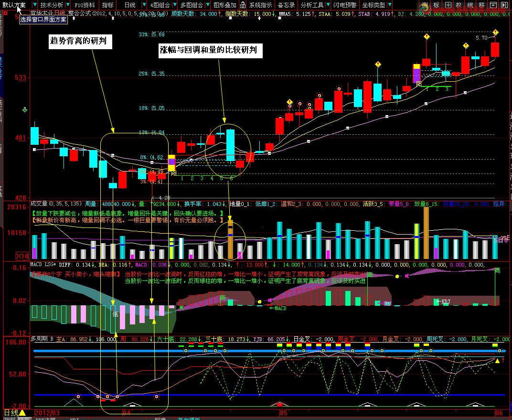Expand the 4图组合 dropdown arrow
The width and height of the screenshot is (512, 420).
point(175,5)
